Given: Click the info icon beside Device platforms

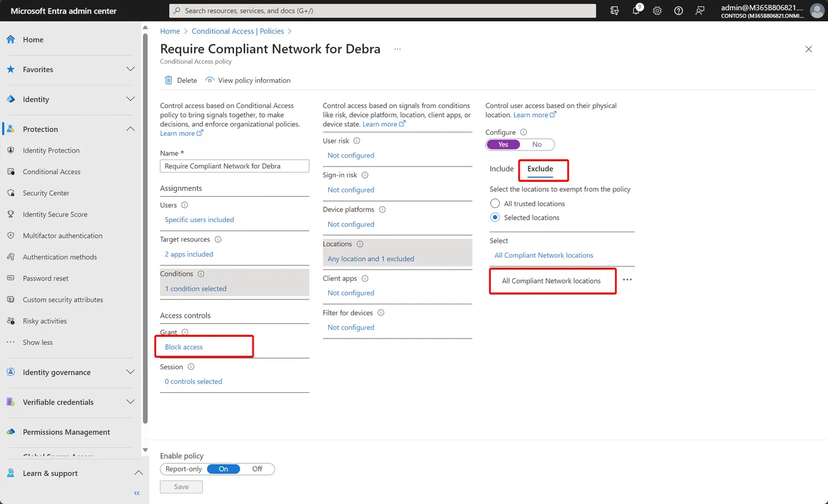Looking at the screenshot, I should (382, 210).
